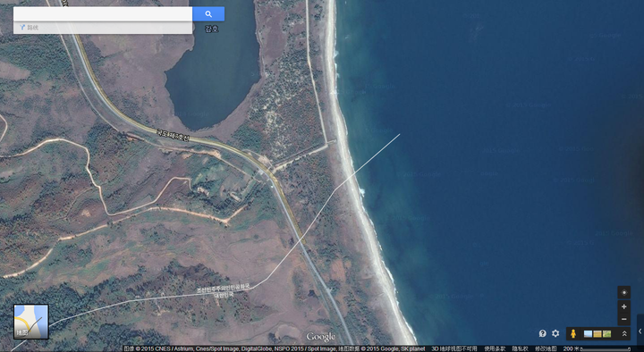Open the directions (路线) option

coord(29,28)
